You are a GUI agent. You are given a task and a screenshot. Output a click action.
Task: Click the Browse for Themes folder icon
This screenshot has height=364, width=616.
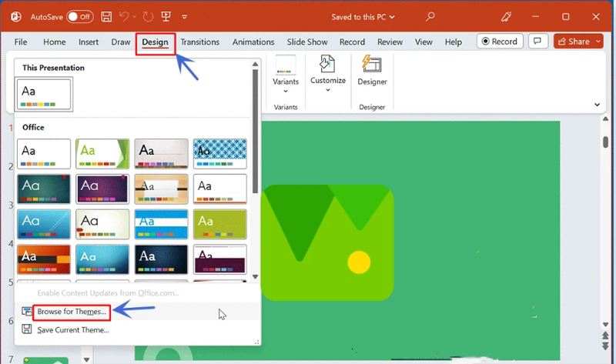click(x=27, y=312)
